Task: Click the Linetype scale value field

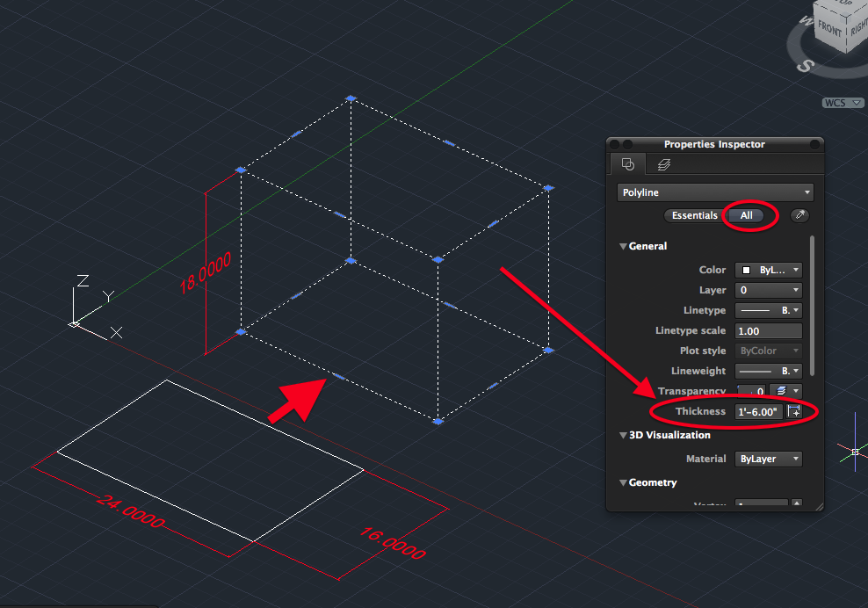Action: pyautogui.click(x=768, y=330)
